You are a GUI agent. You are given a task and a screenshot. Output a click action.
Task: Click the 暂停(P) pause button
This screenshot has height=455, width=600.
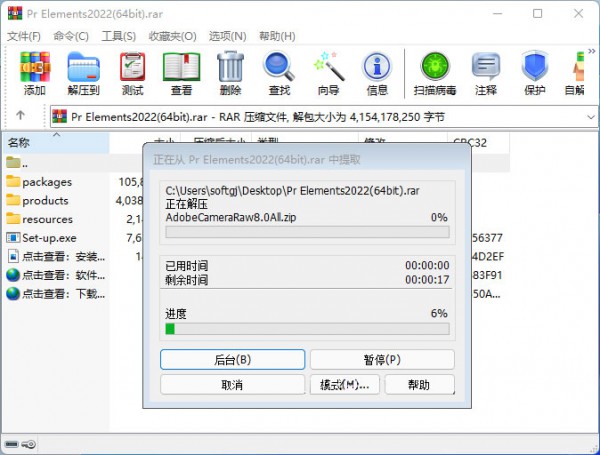[382, 360]
